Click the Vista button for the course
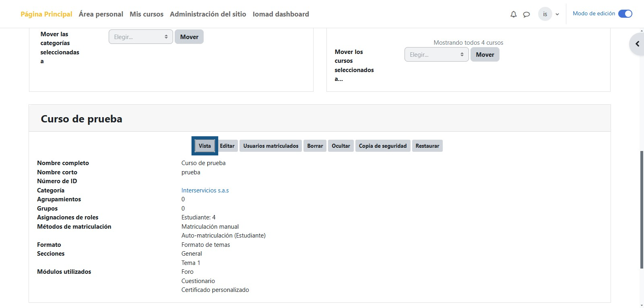The height and width of the screenshot is (308, 644). coord(204,146)
